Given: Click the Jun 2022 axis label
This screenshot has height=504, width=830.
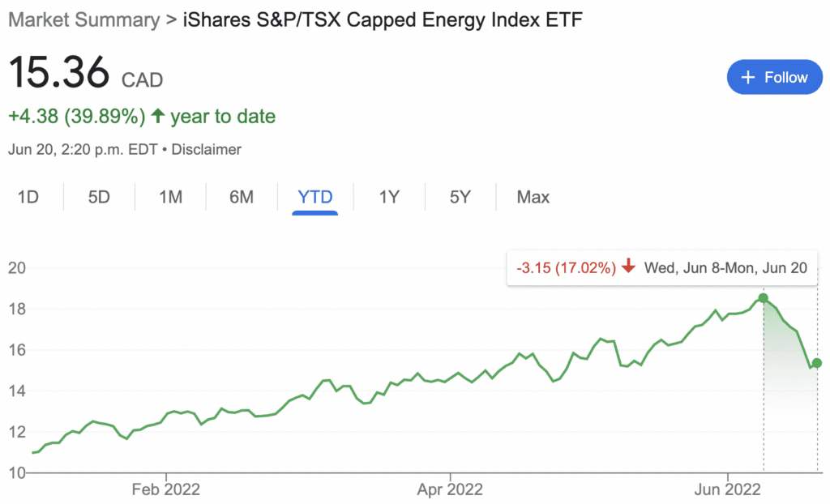Looking at the screenshot, I should pos(727,489).
